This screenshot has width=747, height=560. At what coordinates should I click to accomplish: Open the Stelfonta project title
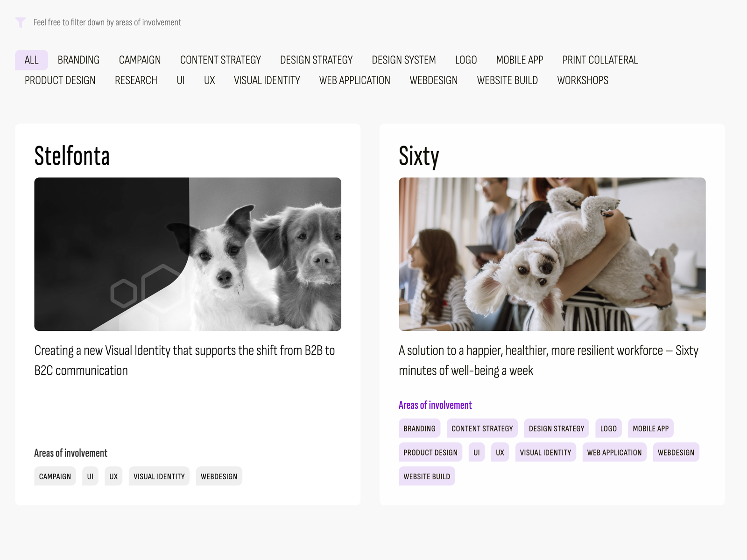point(72,156)
